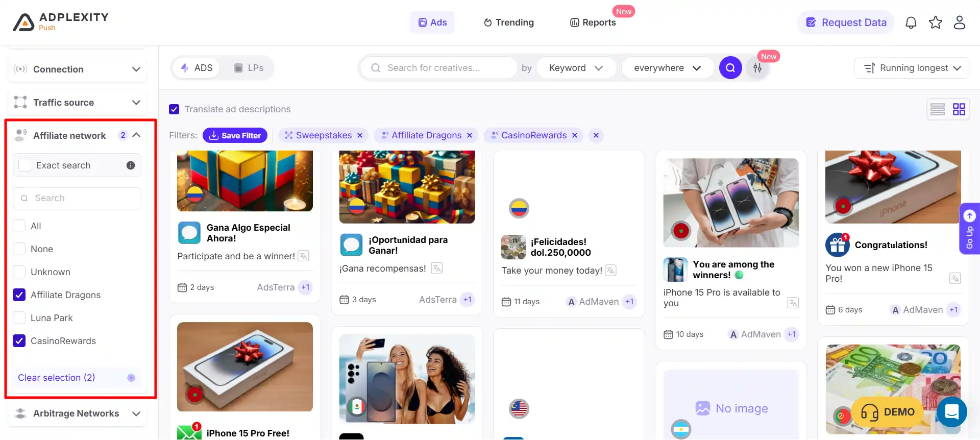
Task: Select the ADS creatives tab
Action: click(x=197, y=68)
